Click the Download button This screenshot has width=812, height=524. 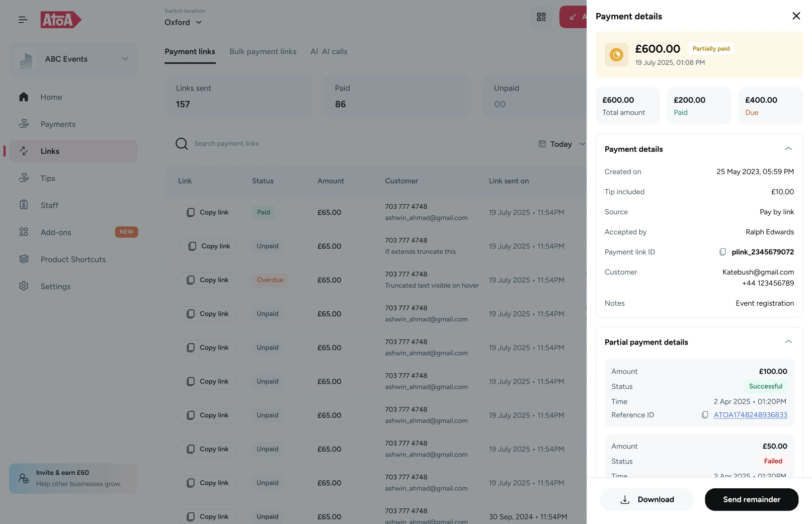[646, 499]
